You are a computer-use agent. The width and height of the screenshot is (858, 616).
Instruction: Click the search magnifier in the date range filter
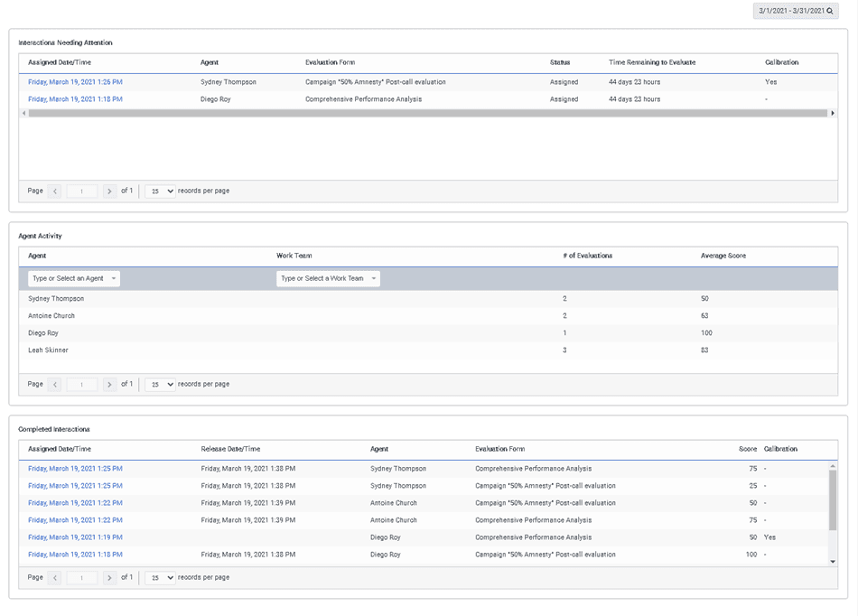pos(831,11)
